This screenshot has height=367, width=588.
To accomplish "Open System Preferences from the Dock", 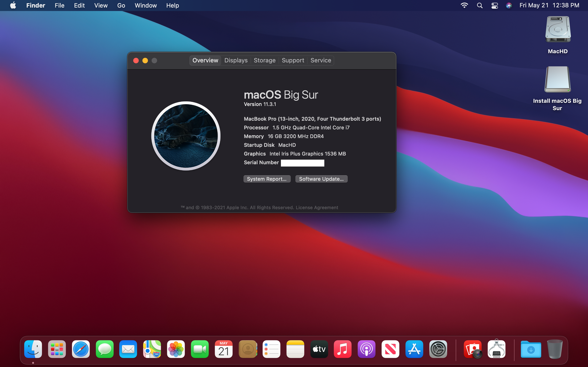I will (438, 349).
